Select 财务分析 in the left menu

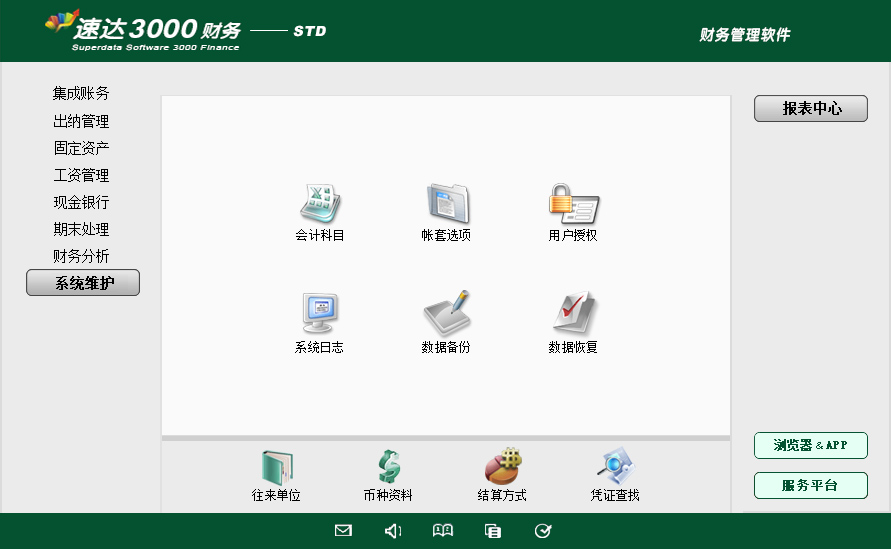[x=81, y=256]
